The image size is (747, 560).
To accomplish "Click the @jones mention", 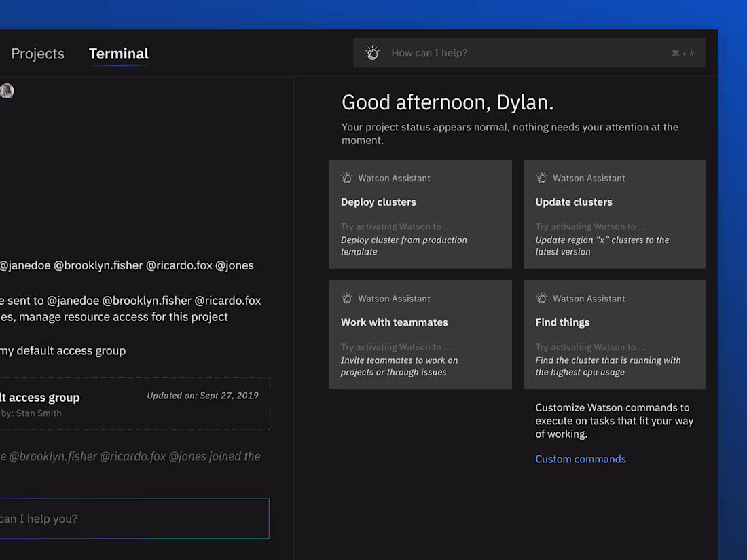I will [234, 265].
